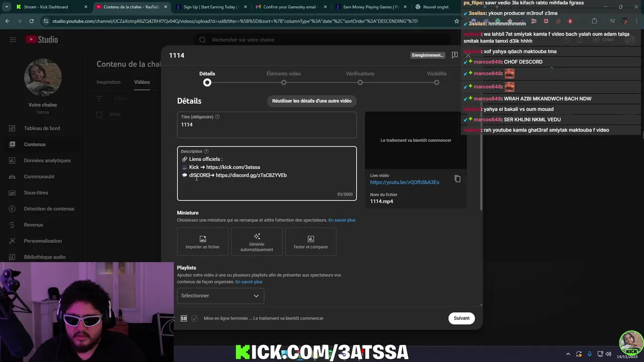Open the browser tab search dropdown
Image resolution: width=644 pixels, height=362 pixels.
click(x=7, y=7)
